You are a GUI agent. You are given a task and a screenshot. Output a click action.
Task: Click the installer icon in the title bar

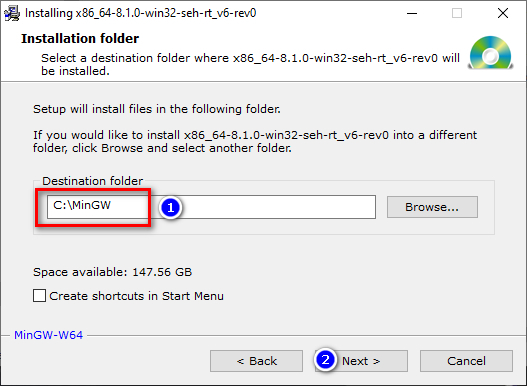[12, 13]
